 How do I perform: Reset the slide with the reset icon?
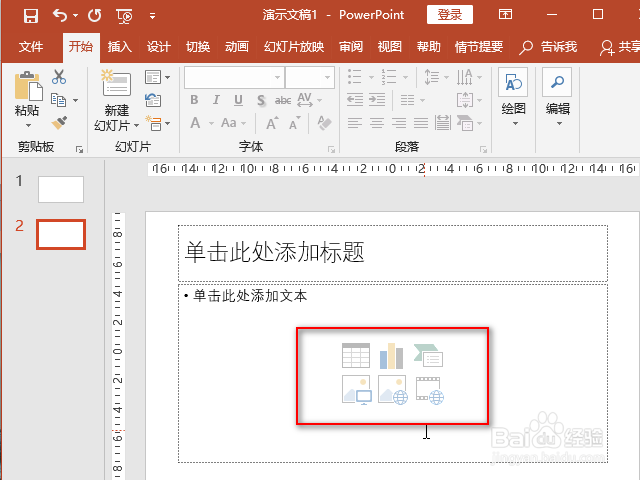[x=153, y=100]
